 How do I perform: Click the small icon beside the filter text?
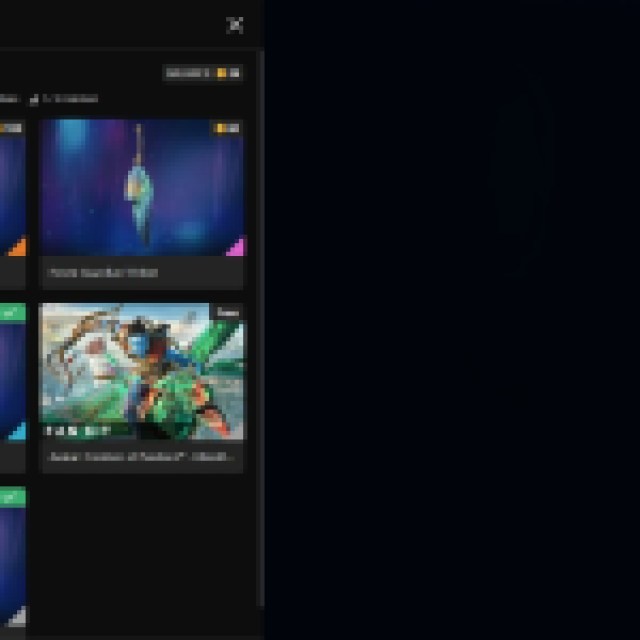[x=34, y=99]
